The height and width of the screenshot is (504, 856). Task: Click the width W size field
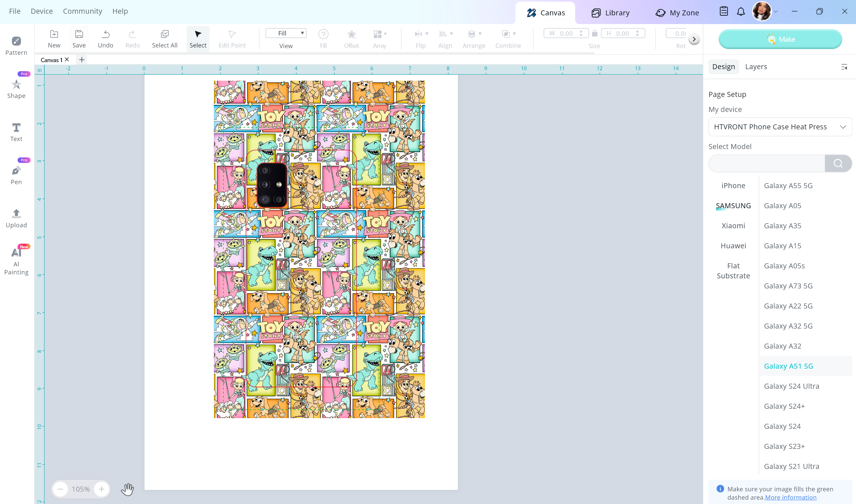click(x=566, y=33)
